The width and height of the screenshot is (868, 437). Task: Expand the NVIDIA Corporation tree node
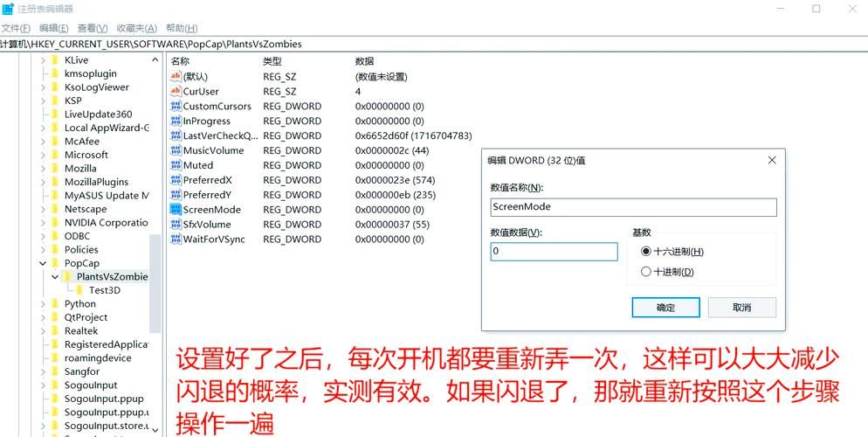43,223
